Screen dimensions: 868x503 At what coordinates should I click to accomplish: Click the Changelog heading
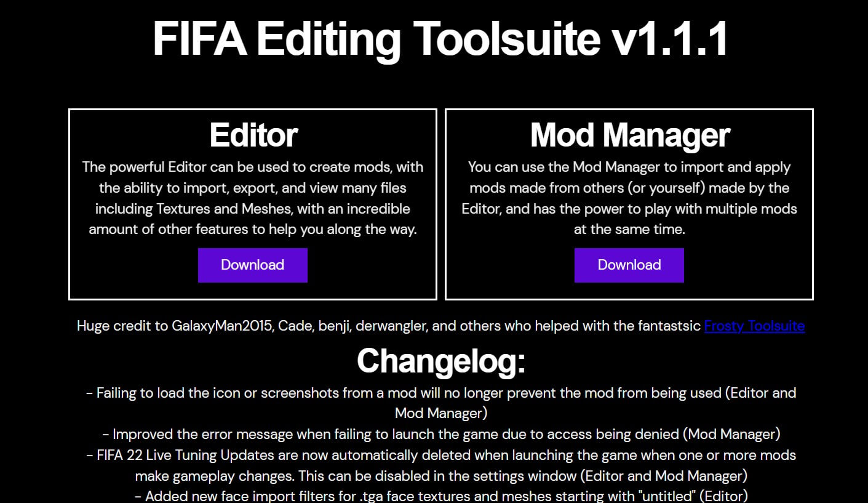440,360
